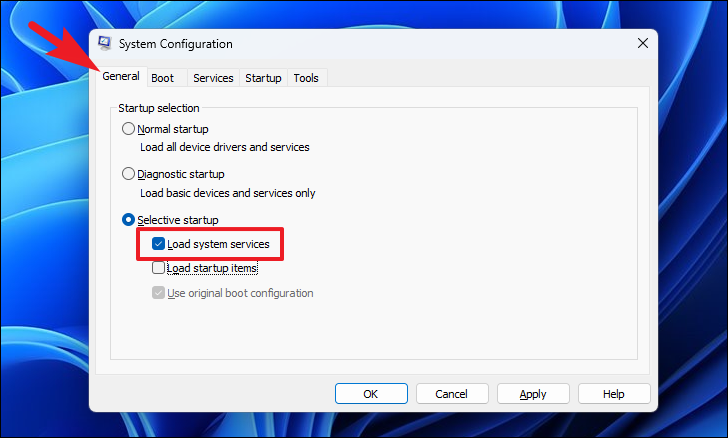Confirm with the OK button

coord(371,394)
